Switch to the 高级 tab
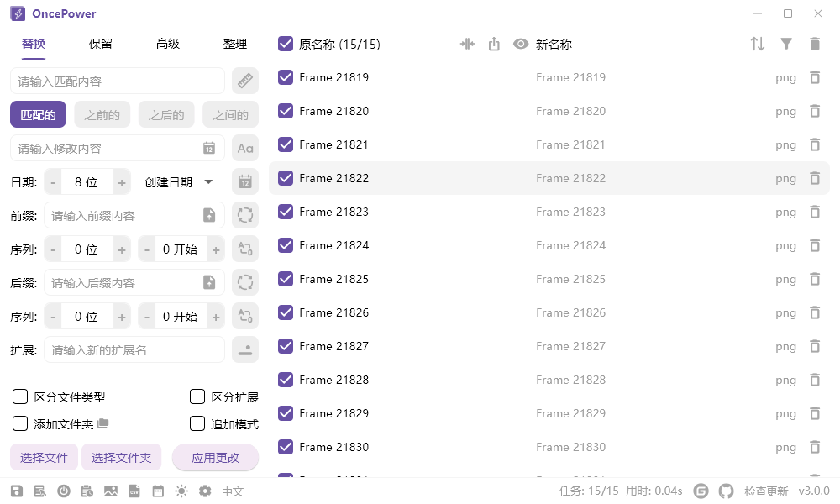Screen dimensions: 840x504 click(168, 45)
